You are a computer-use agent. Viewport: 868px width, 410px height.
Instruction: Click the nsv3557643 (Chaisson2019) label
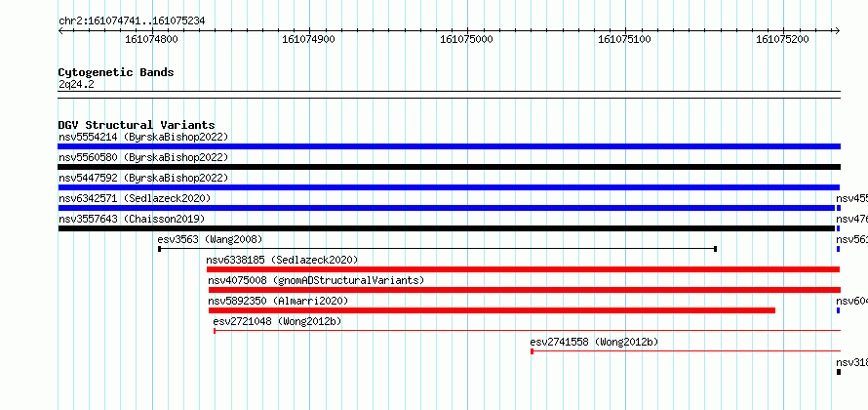pyautogui.click(x=132, y=219)
